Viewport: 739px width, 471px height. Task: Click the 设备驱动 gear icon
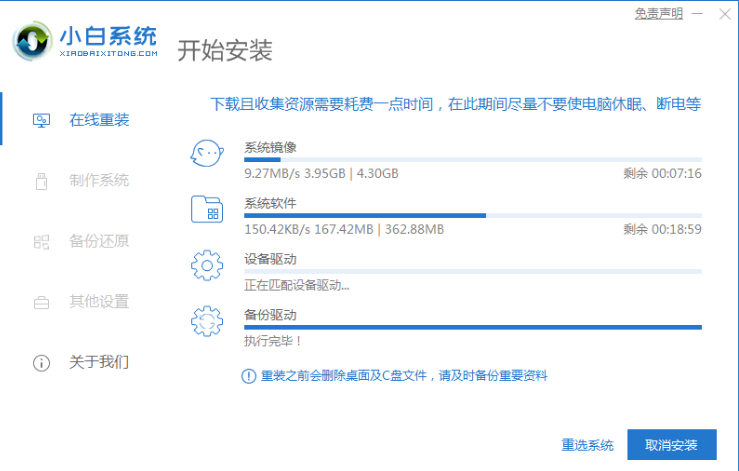[x=206, y=266]
